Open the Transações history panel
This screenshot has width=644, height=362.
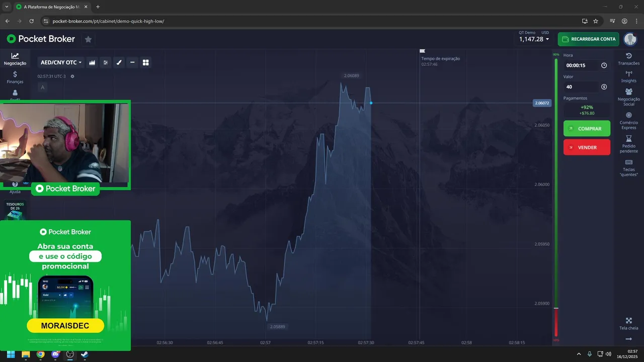(x=628, y=59)
